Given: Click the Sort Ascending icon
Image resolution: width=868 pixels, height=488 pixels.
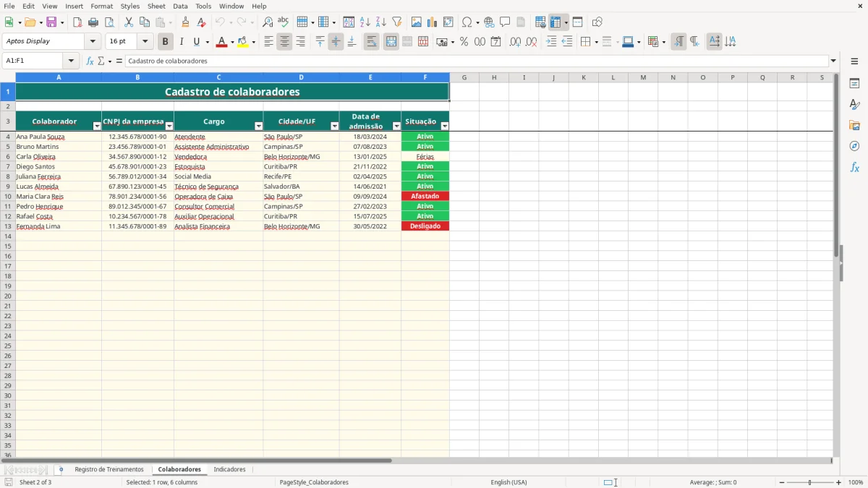Looking at the screenshot, I should [365, 22].
